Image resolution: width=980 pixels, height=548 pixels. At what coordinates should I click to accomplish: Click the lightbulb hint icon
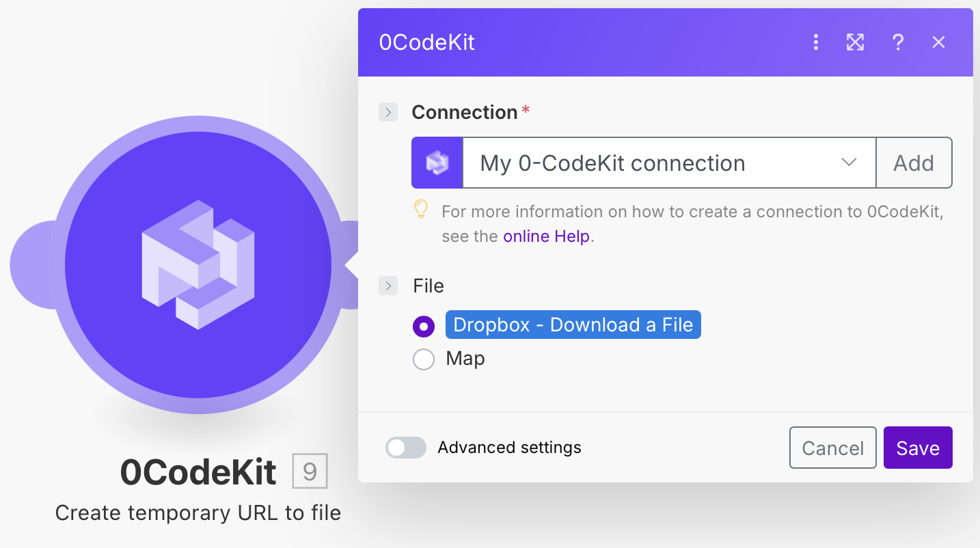422,210
